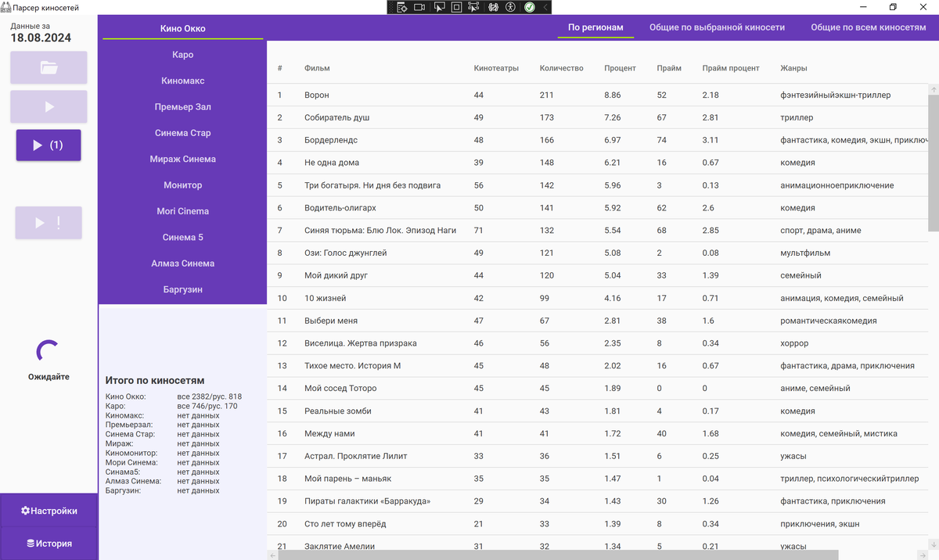
Task: Select the film row Мой сосед Тоторо
Action: point(597,388)
